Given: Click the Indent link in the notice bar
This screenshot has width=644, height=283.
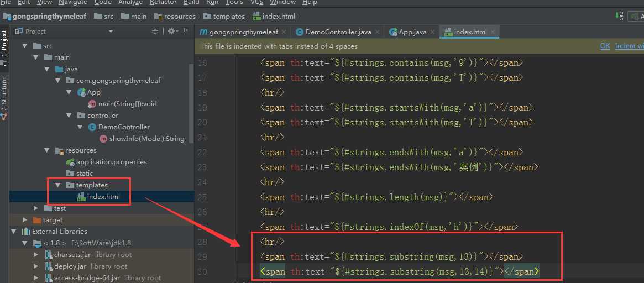Looking at the screenshot, I should (x=629, y=46).
